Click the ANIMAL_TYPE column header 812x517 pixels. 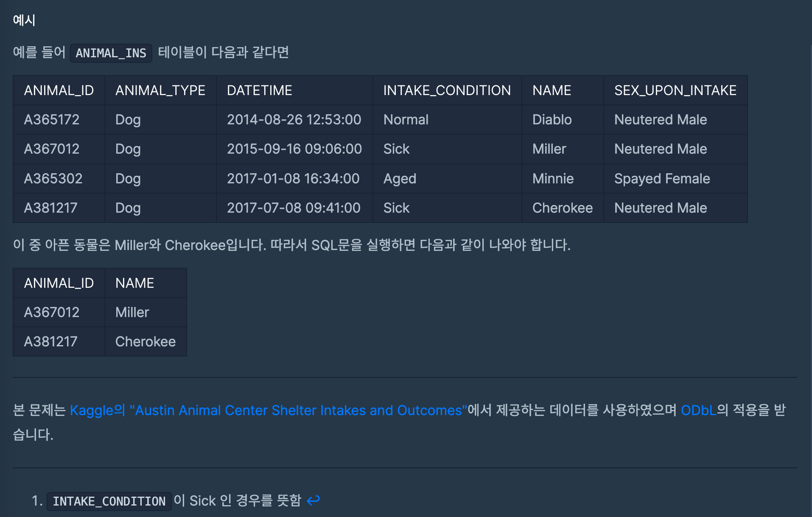[x=160, y=90]
